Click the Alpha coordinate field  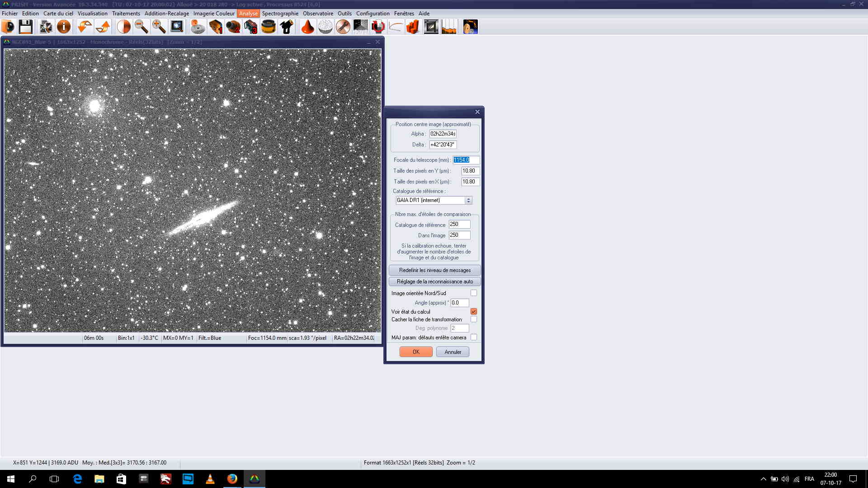pos(443,134)
